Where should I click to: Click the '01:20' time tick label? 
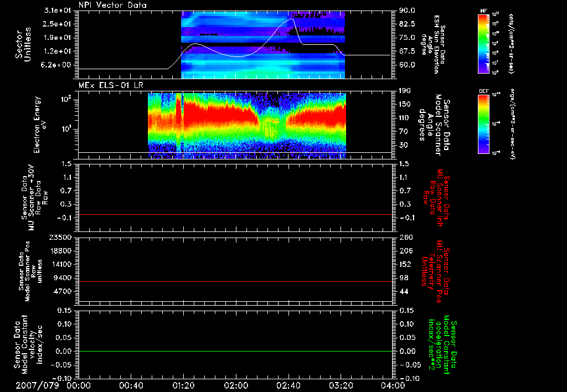tap(183, 385)
